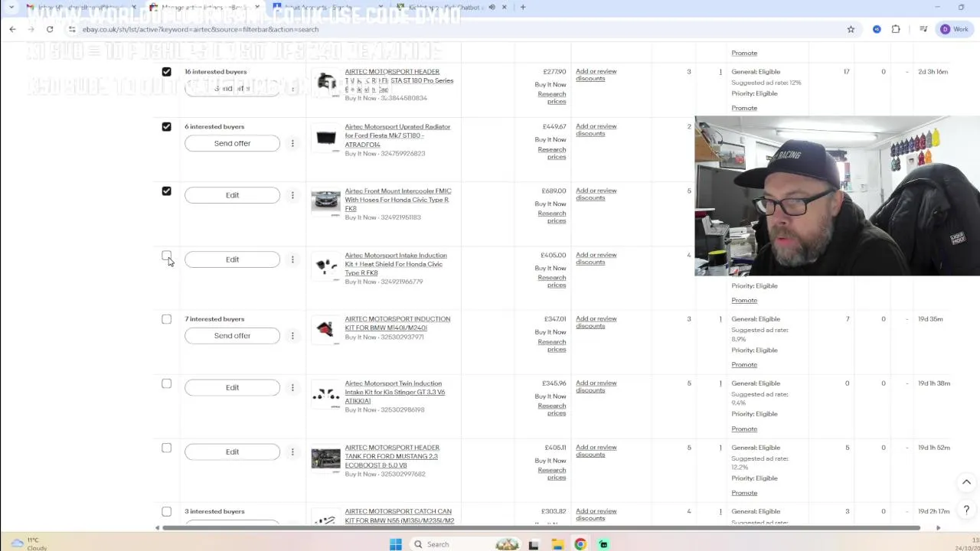Screen dimensions: 980x551
Task: Uncheck the 16 interested buyers listing checkbox
Action: 166,71
